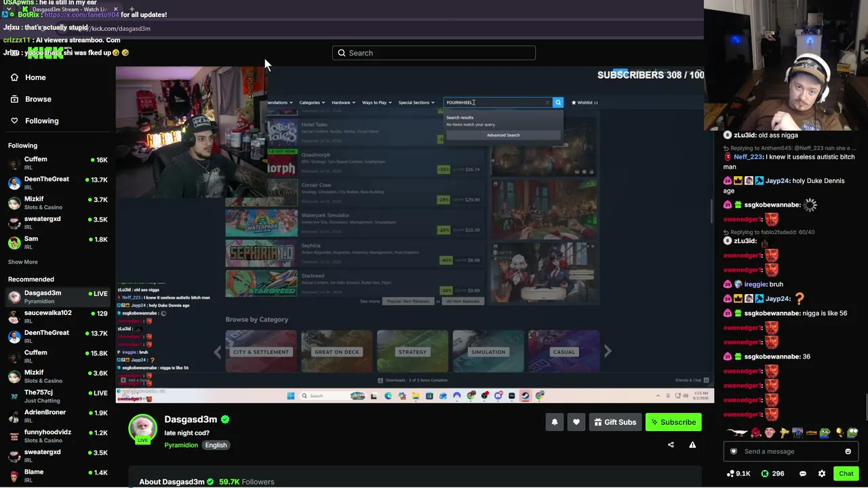Focus the Send a message chat box
This screenshot has height=488, width=868.
[x=791, y=451]
